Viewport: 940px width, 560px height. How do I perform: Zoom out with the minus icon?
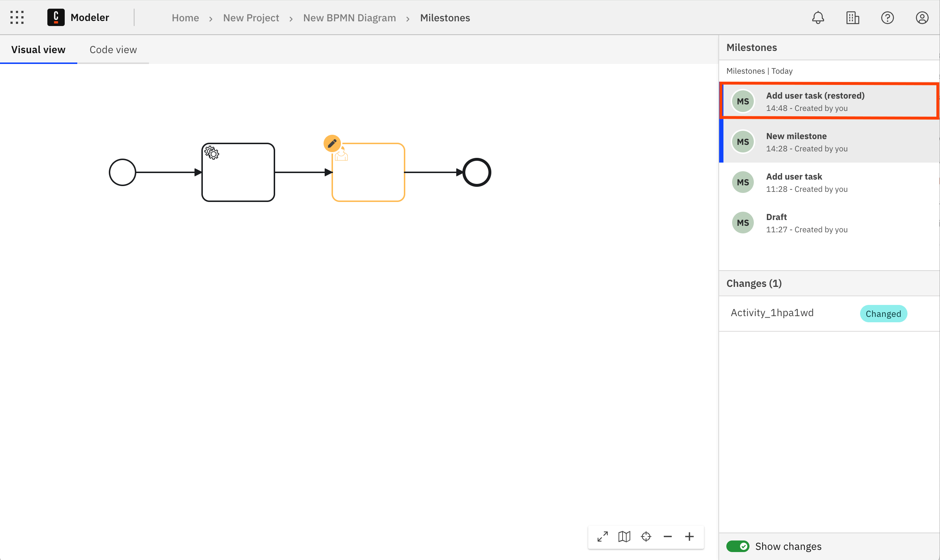(x=667, y=536)
